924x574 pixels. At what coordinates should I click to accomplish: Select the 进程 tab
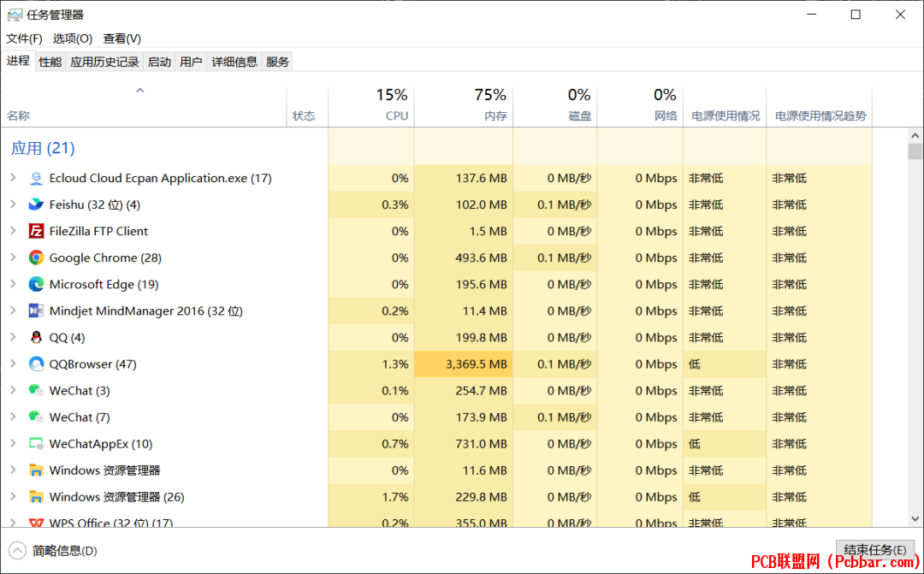point(18,61)
